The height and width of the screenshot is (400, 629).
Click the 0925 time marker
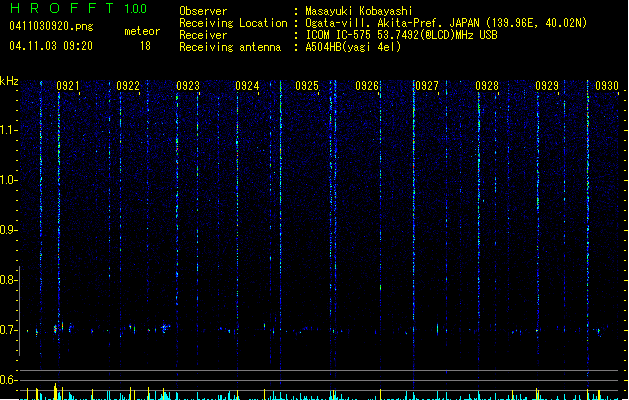[x=307, y=86]
